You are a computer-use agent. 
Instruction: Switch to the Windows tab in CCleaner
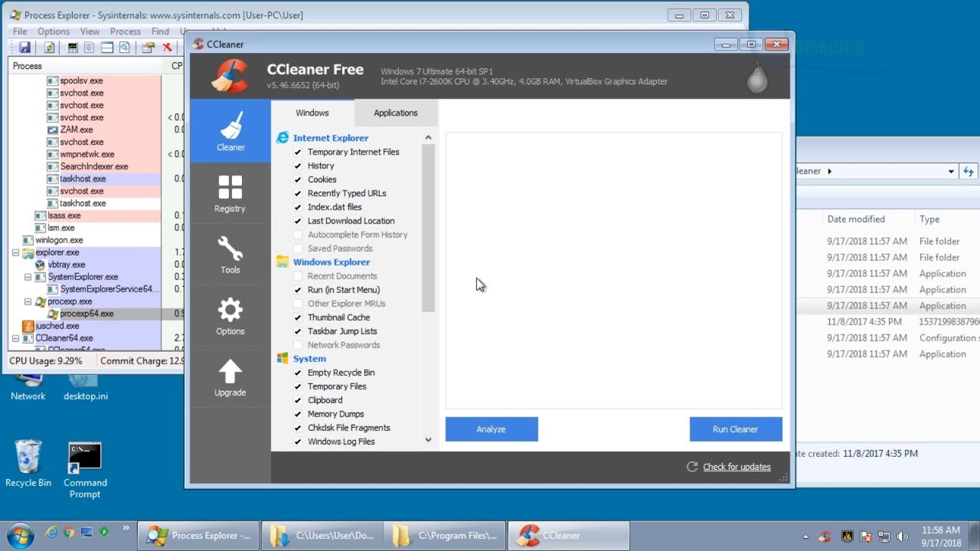(312, 113)
